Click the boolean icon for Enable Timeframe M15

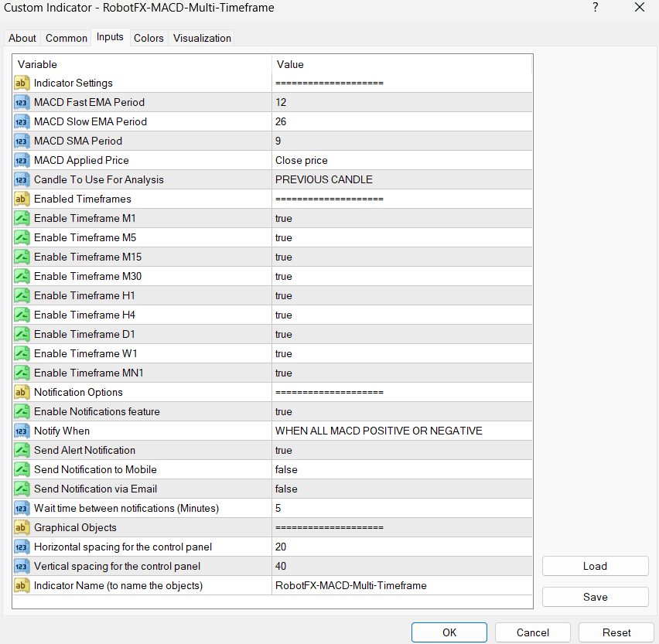pos(22,257)
